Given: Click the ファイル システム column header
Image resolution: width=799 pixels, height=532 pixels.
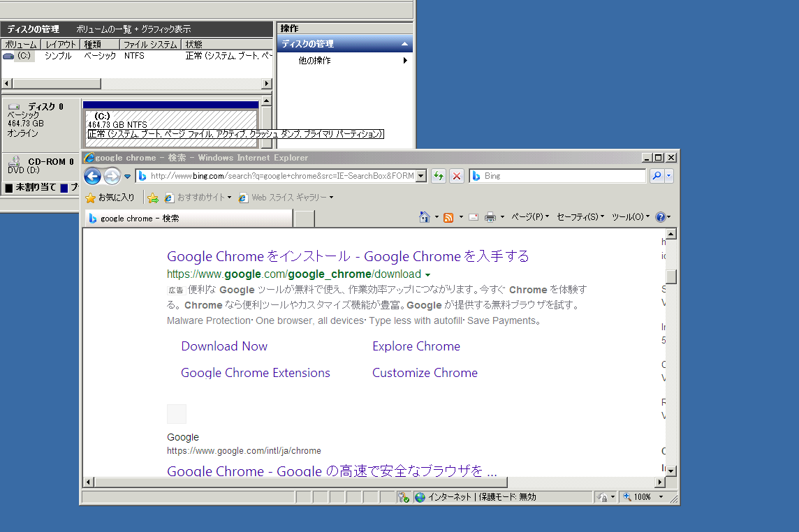Looking at the screenshot, I should (150, 45).
